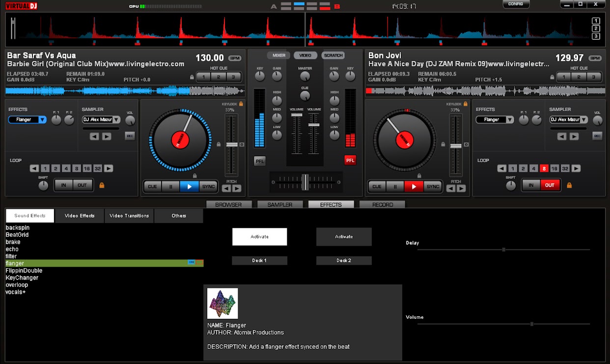This screenshot has width=610, height=364.
Task: Double the right deck loop length arrow
Action: [576, 168]
